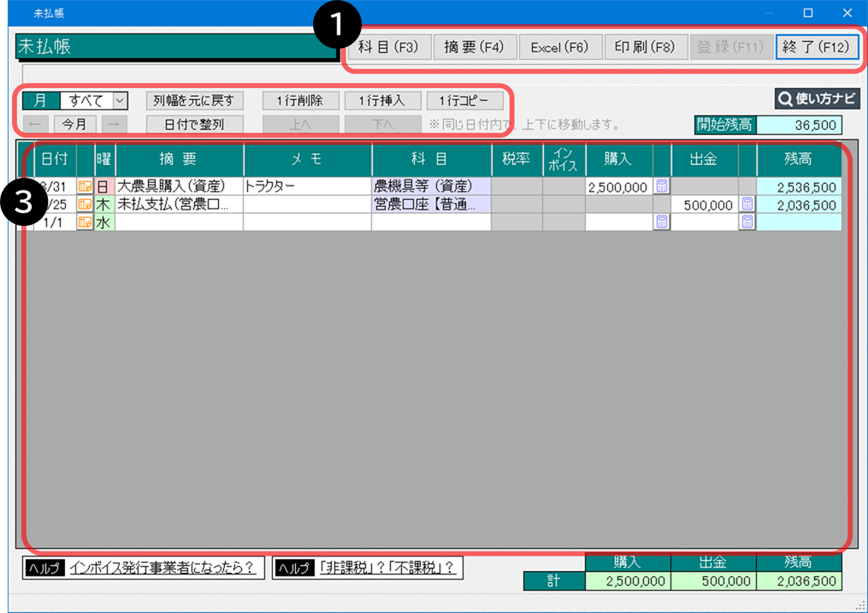
Task: Click the 1行削除 button
Action: [299, 101]
